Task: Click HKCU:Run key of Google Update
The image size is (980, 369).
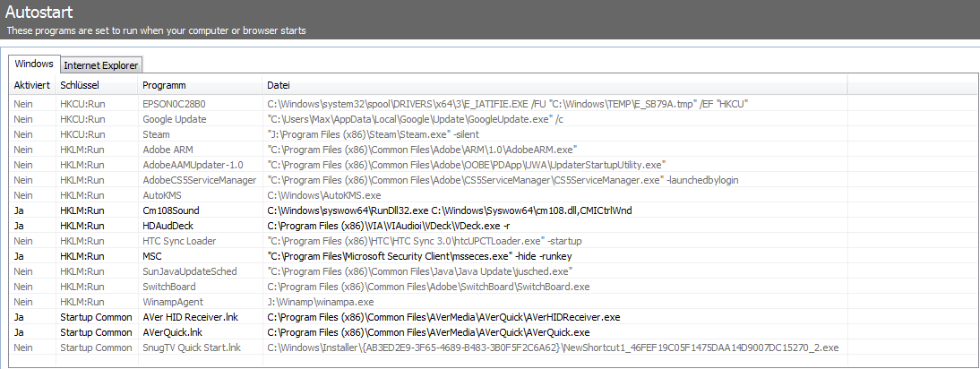Action: point(82,119)
